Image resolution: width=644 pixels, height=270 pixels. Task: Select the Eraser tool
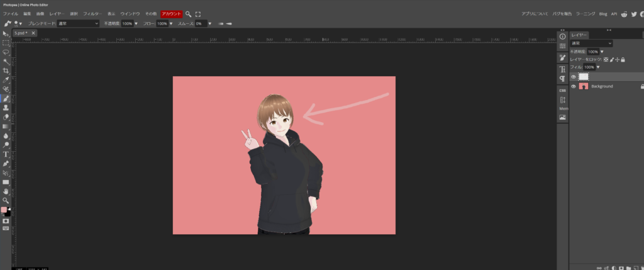click(6, 117)
